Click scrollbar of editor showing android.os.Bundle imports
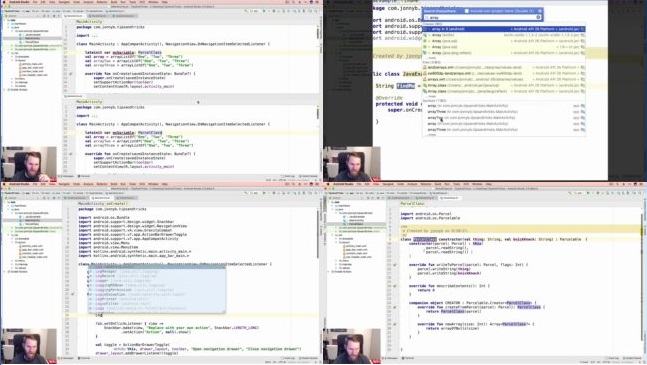 (x=319, y=235)
